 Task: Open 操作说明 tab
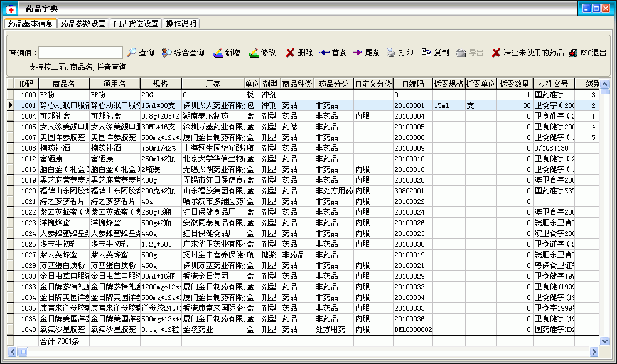181,24
